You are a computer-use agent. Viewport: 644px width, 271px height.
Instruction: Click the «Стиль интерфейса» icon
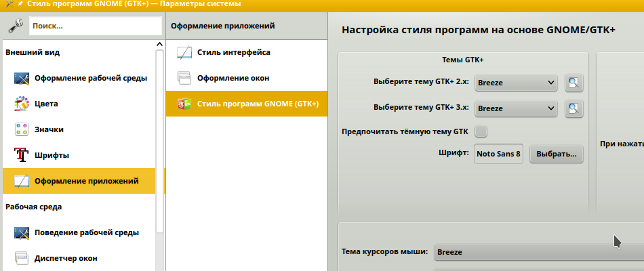pyautogui.click(x=184, y=53)
